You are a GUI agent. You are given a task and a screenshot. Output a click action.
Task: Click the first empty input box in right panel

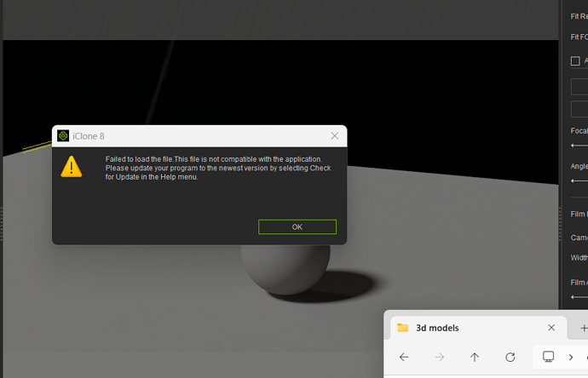[579, 87]
